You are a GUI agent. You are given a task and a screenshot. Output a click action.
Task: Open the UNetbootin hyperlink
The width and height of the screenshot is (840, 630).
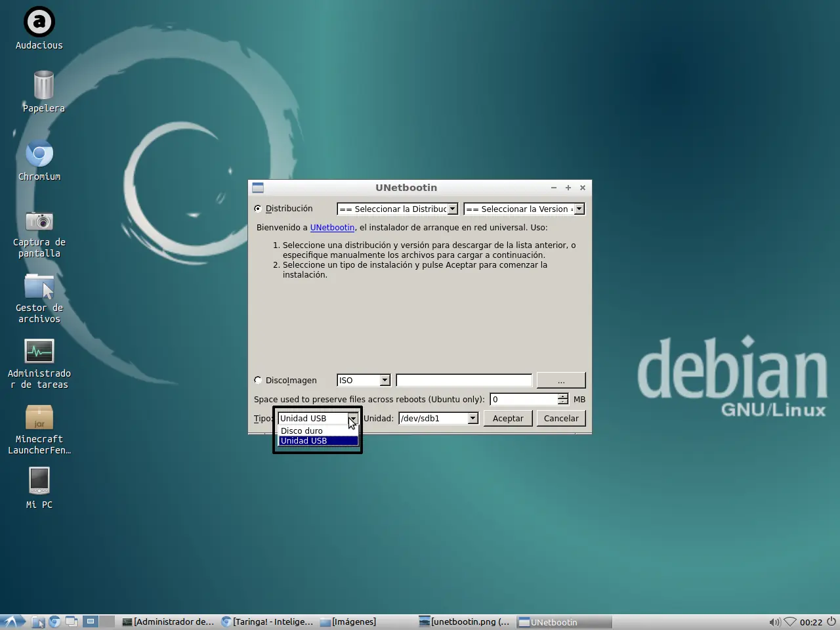[x=332, y=228]
